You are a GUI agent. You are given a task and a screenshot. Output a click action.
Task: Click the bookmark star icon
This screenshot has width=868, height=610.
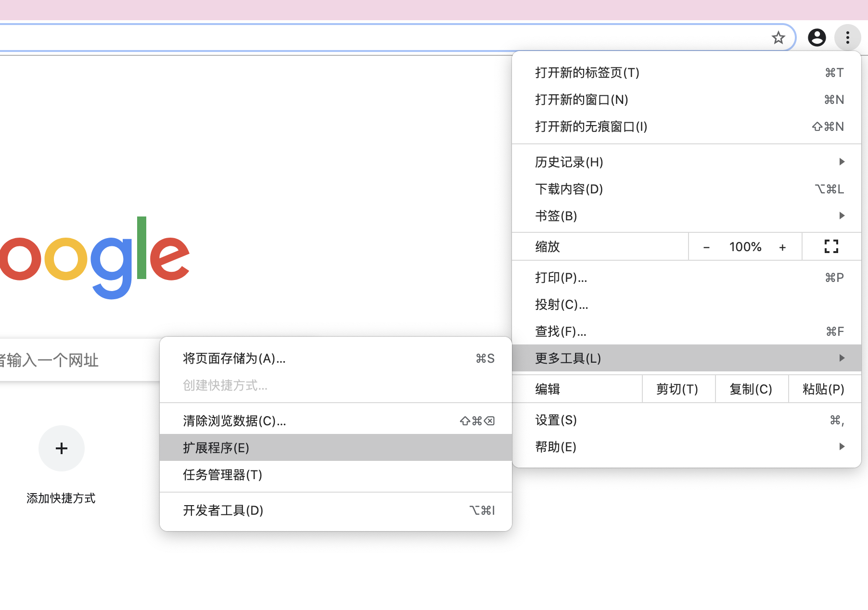point(778,37)
